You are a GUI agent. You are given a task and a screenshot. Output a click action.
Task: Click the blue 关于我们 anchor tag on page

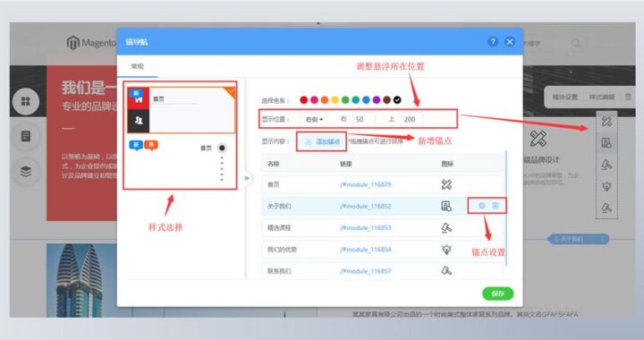tap(579, 239)
